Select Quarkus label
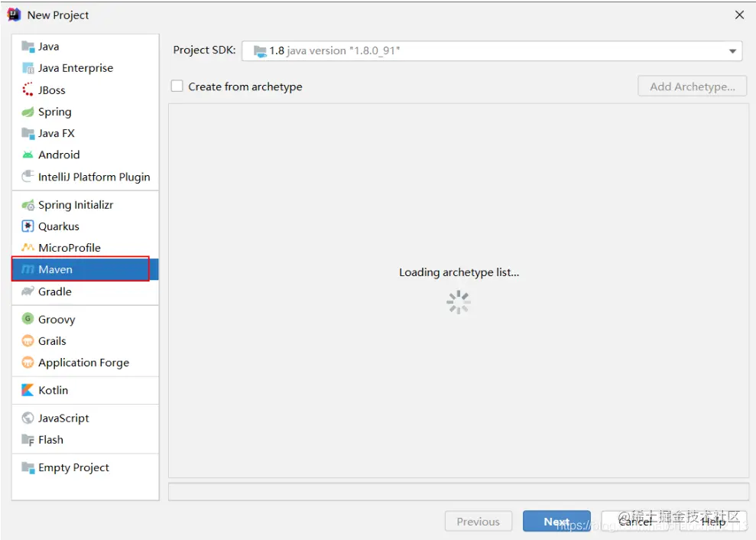756x540 pixels. (59, 226)
